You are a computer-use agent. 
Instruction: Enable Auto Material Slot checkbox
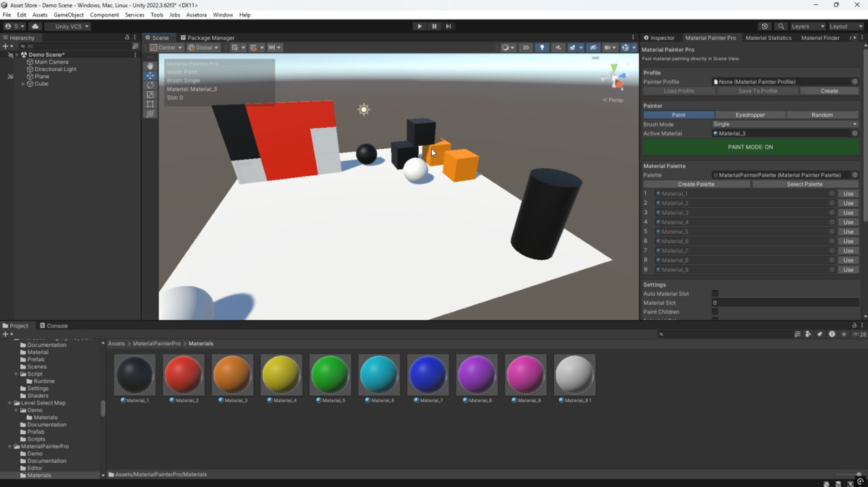tap(715, 294)
